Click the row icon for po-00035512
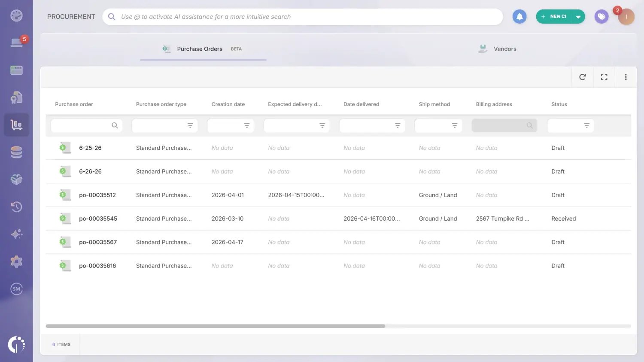This screenshot has width=644, height=362. pyautogui.click(x=65, y=195)
